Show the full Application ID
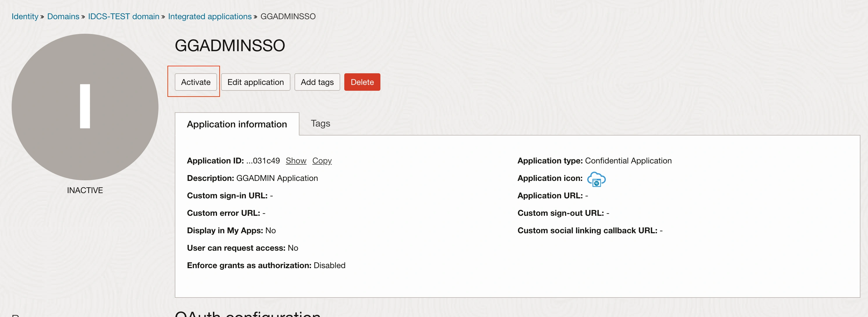Screen dimensions: 868x317 [x=296, y=161]
